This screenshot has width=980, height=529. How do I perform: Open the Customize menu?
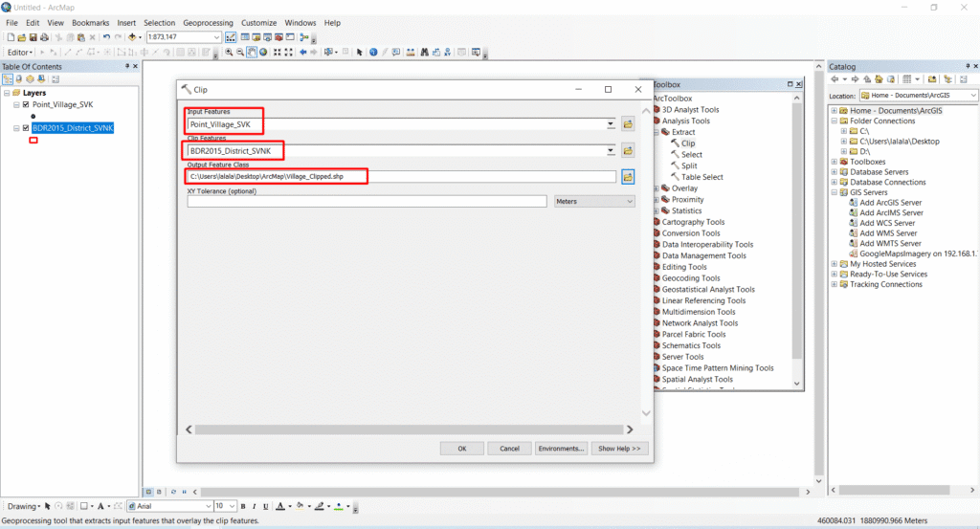pos(258,23)
